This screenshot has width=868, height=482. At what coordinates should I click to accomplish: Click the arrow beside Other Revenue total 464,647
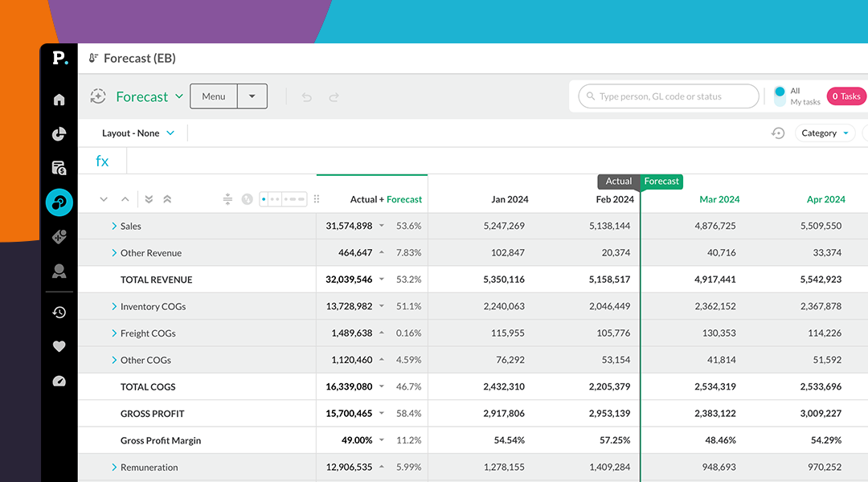382,252
